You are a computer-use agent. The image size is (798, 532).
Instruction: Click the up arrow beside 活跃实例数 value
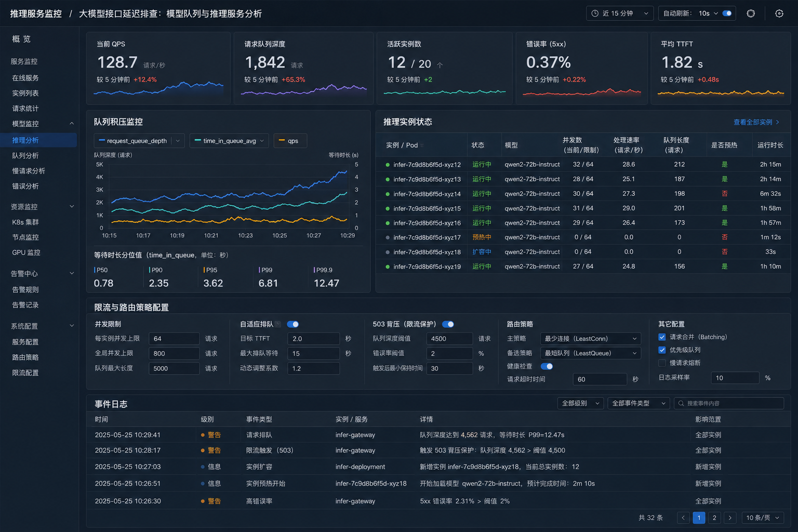[x=440, y=65]
